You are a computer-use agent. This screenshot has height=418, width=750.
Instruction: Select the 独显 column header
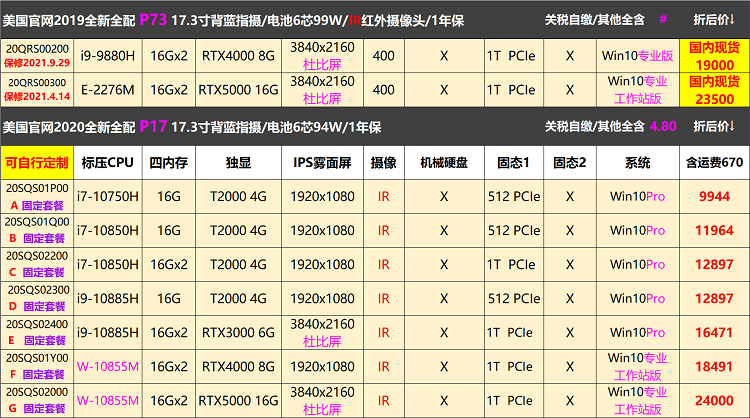tap(238, 163)
